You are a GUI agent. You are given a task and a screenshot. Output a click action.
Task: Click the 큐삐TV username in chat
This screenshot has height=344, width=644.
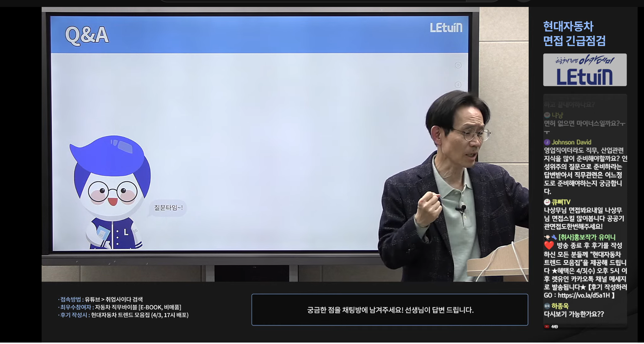[561, 202]
